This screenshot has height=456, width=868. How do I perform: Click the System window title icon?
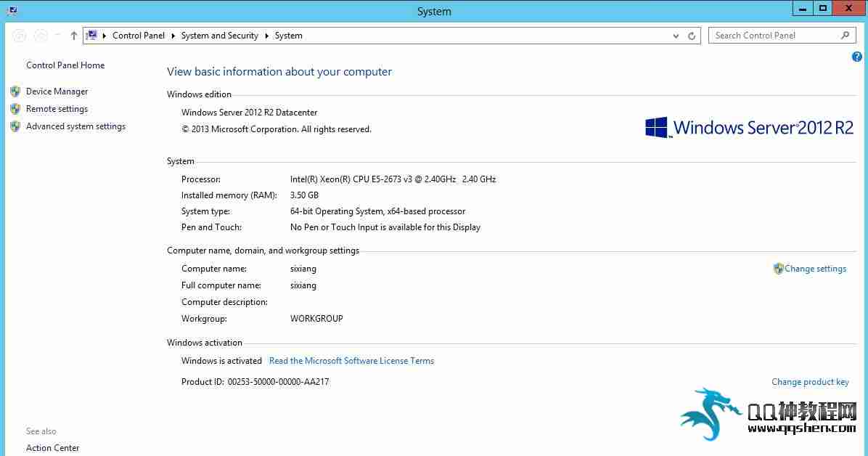[12, 10]
